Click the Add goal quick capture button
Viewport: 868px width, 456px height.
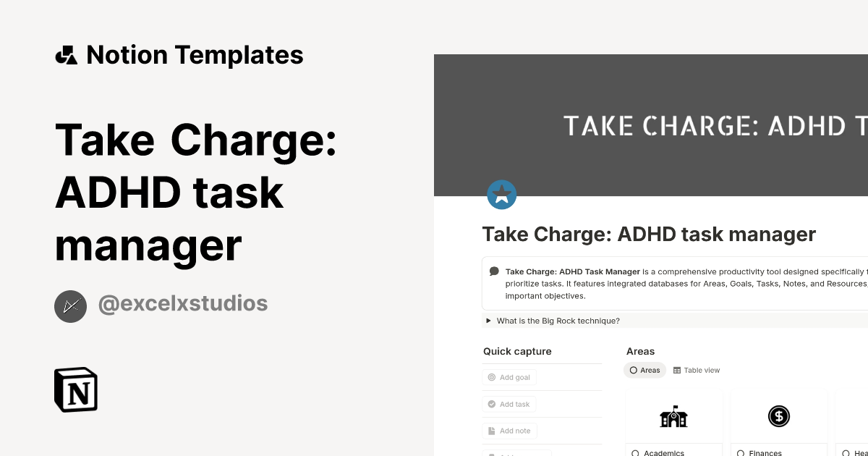tap(509, 377)
